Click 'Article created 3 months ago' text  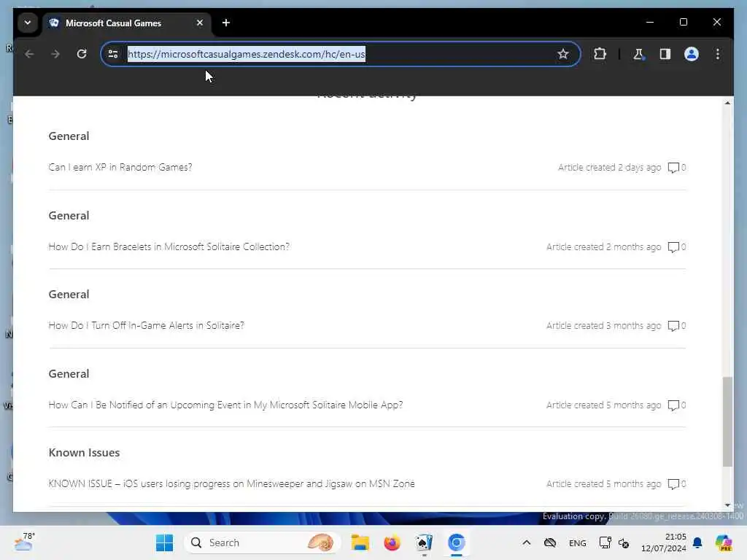[603, 326]
